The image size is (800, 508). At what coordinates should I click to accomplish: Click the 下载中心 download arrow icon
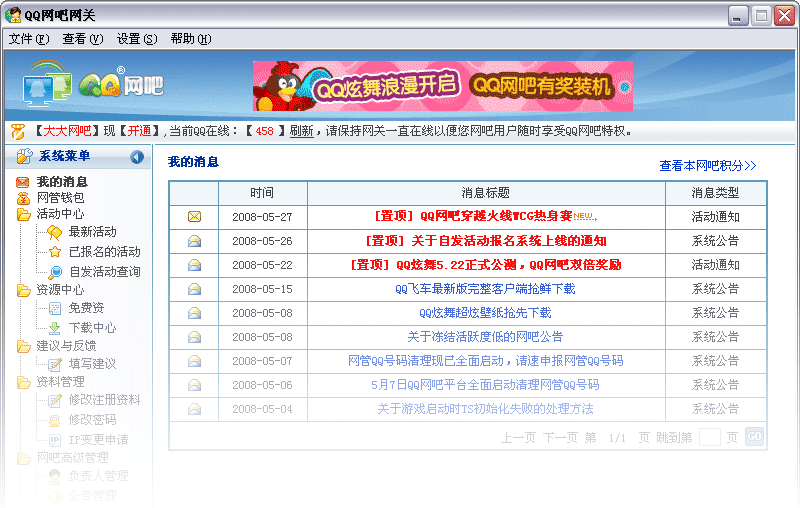55,328
